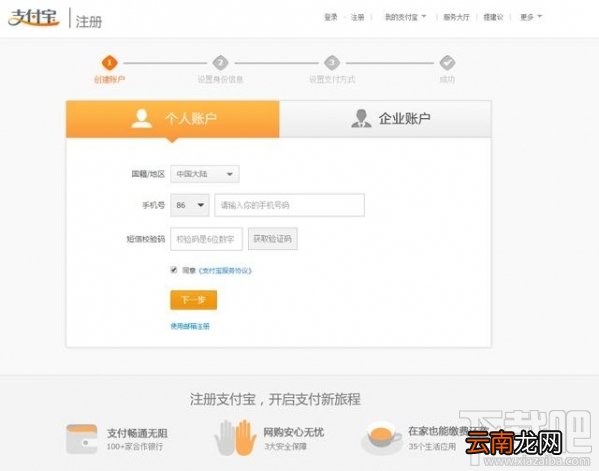The image size is (599, 471).
Task: Click the hands icon beside 网购安心无忧
Action: coord(235,438)
